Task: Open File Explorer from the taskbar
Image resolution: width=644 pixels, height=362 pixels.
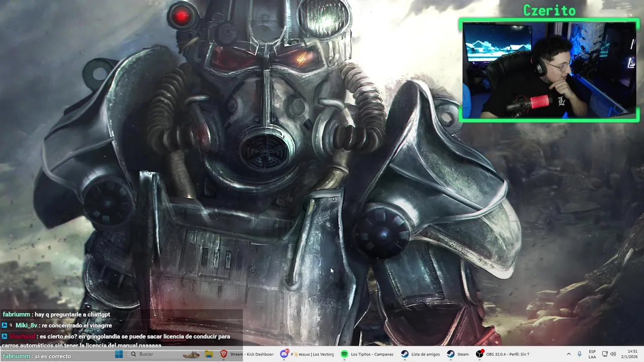Action: (209, 354)
